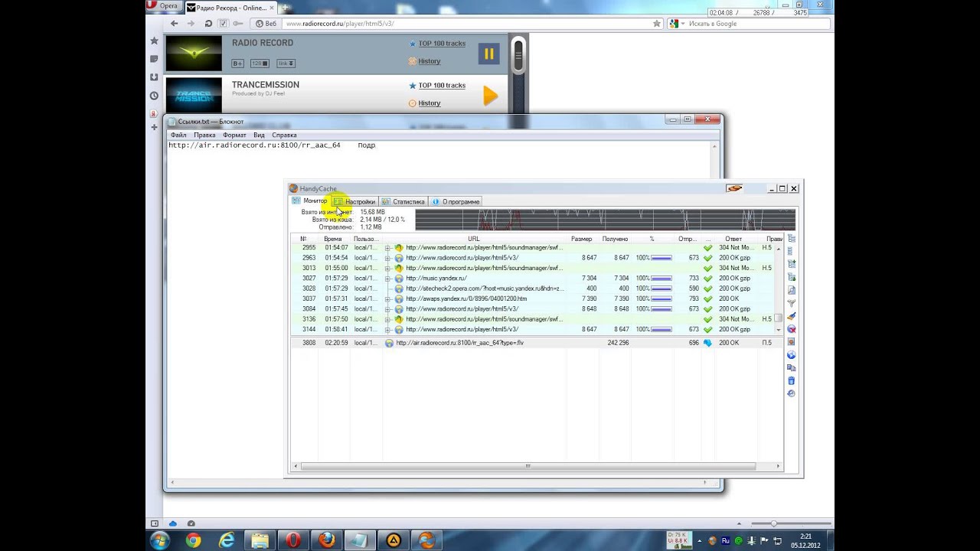The width and height of the screenshot is (980, 551).
Task: Expand the tree node on row 2963
Action: (387, 258)
